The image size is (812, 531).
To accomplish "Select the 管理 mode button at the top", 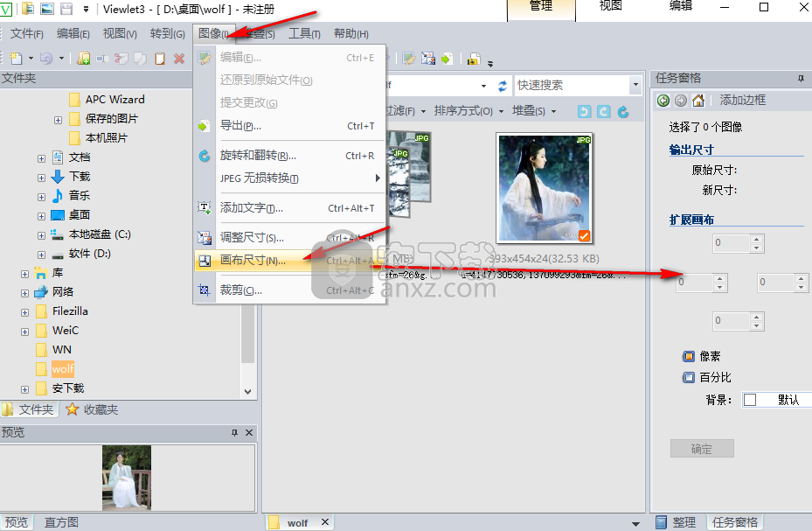I will [x=541, y=9].
